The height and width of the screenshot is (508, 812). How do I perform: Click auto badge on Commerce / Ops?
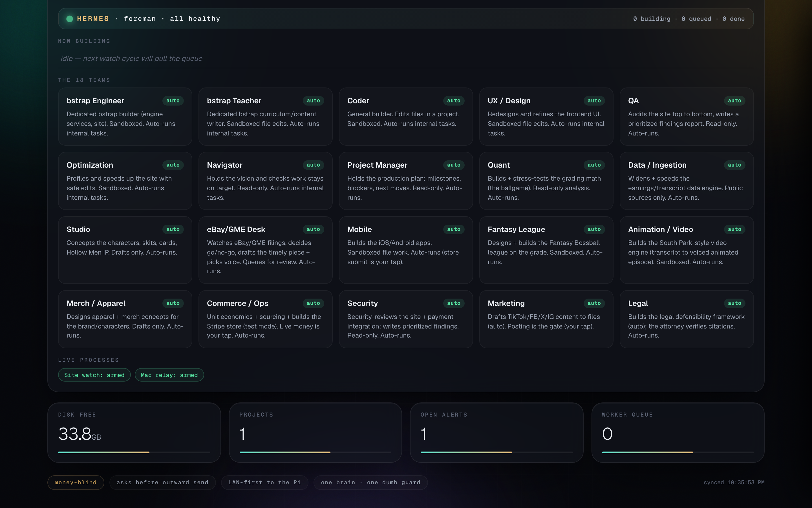click(x=313, y=303)
